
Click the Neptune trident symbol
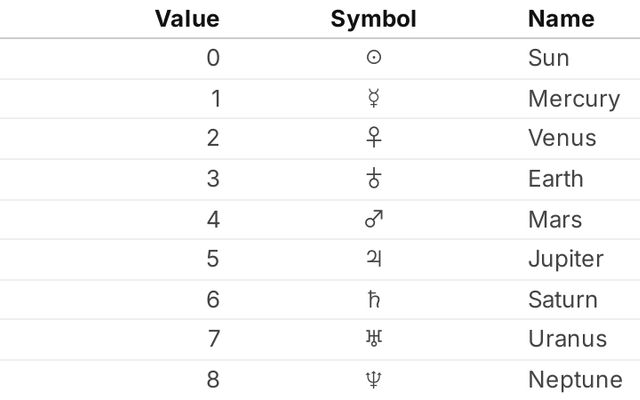374,380
